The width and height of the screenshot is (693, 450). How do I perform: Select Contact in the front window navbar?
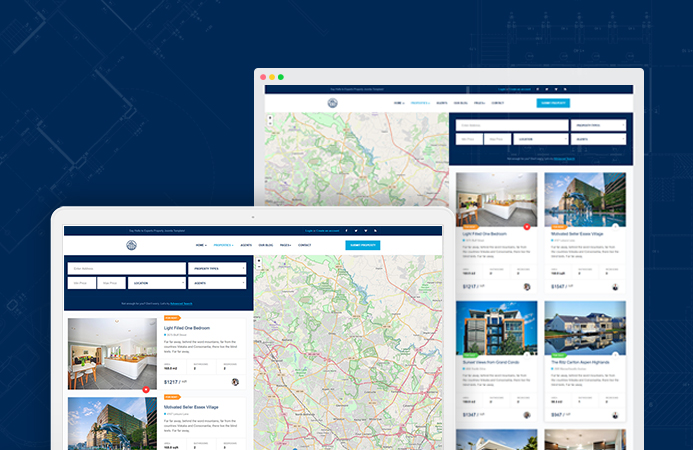coord(304,245)
